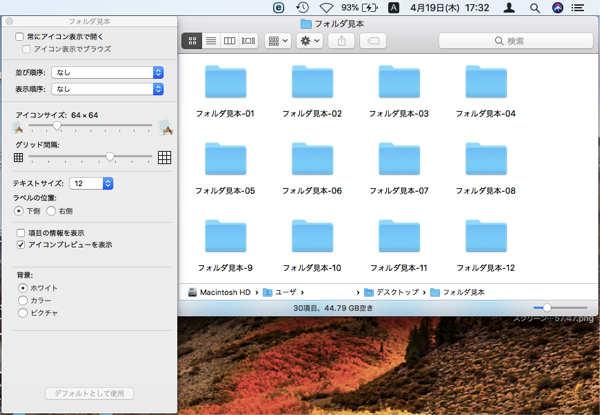Click the date and time 4月19日(木) 17:32
600x415 pixels.
pyautogui.click(x=450, y=8)
